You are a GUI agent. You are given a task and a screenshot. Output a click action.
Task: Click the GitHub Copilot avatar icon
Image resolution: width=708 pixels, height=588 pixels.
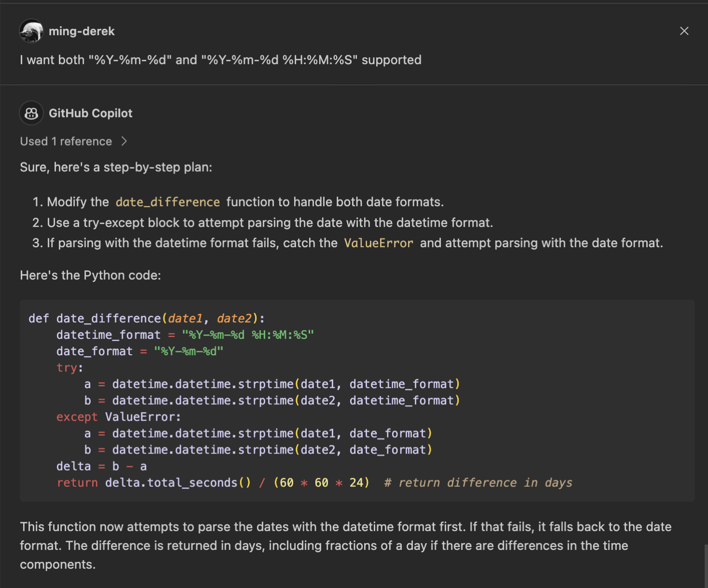click(x=31, y=113)
